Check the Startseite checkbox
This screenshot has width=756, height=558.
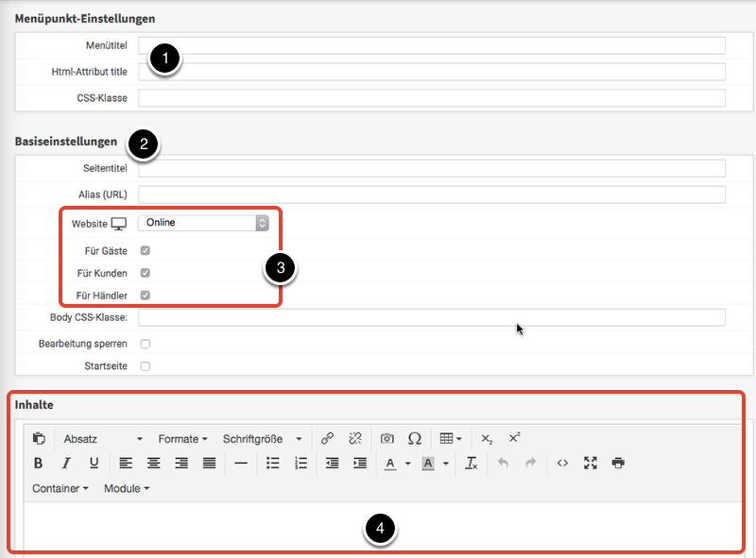click(145, 366)
